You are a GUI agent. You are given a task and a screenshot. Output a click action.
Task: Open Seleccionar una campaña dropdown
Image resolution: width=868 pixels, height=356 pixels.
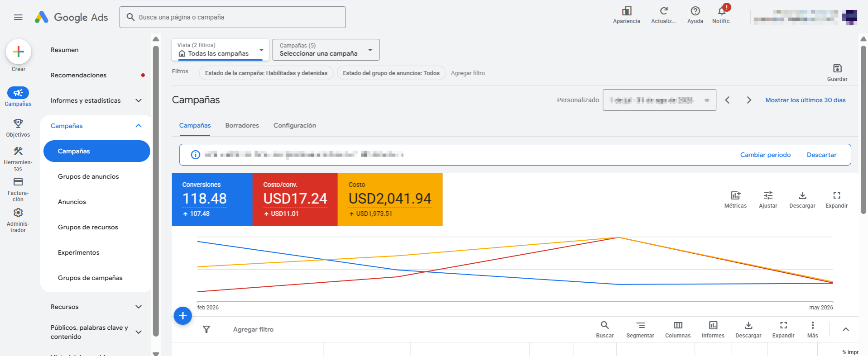(x=326, y=50)
